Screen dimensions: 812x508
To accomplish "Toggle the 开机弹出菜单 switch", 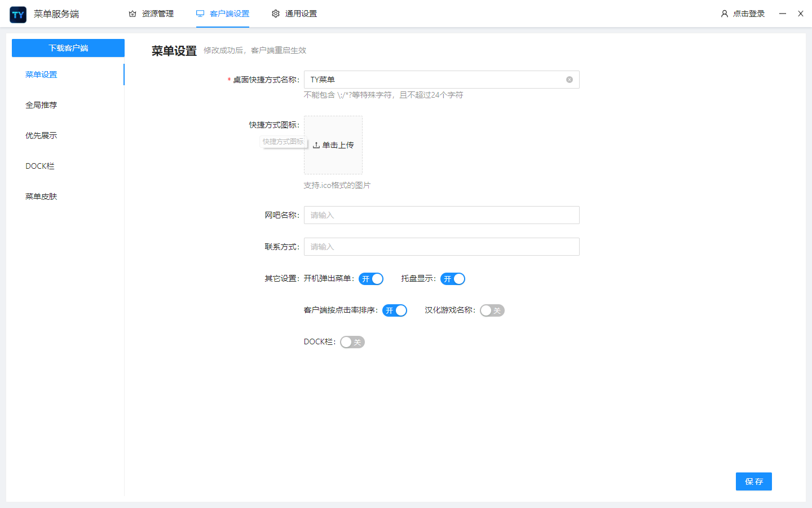I will pos(371,279).
